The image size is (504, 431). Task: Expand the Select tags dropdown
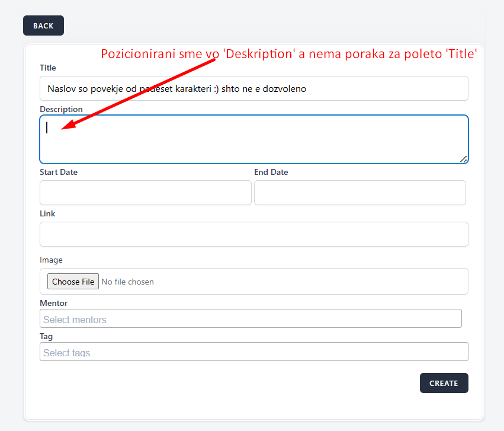click(x=253, y=352)
